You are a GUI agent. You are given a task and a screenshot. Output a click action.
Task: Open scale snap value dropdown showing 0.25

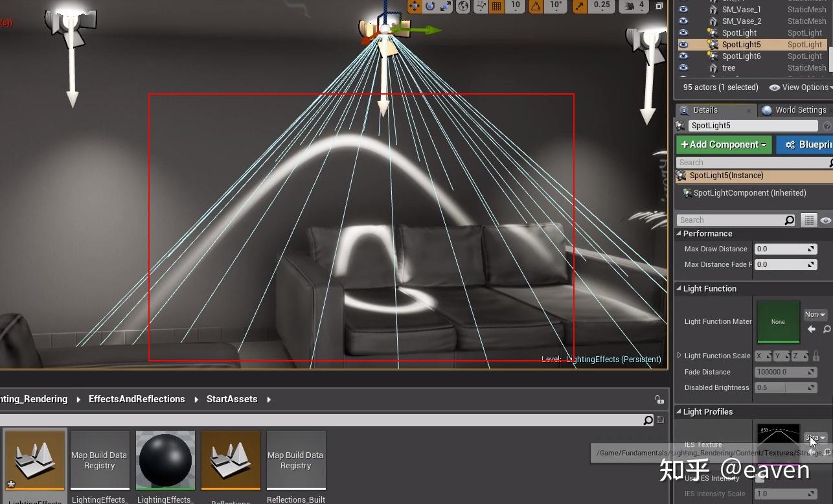[x=602, y=5]
